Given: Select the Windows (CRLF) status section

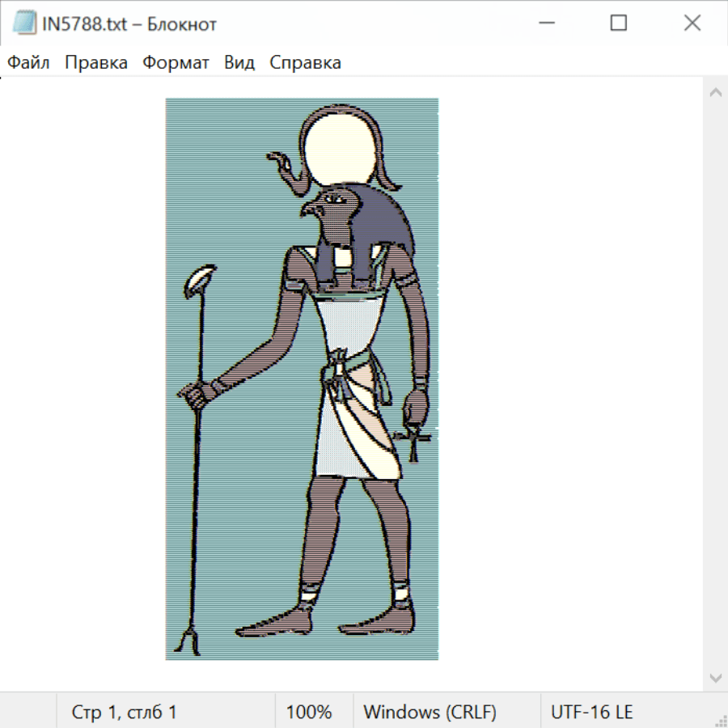Looking at the screenshot, I should 430,712.
